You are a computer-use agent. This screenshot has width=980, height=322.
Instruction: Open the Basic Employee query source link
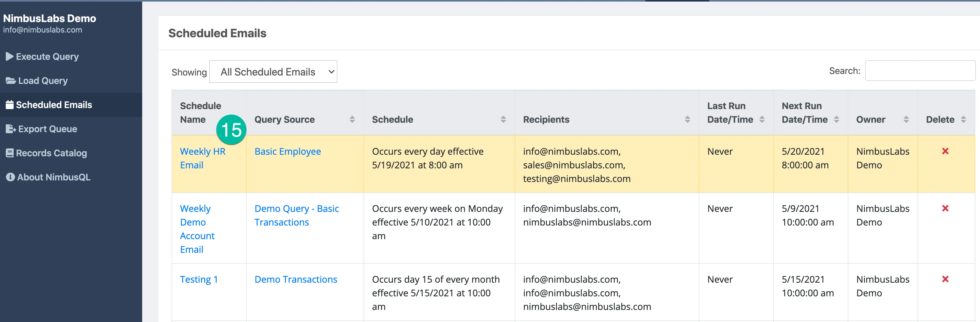point(287,151)
